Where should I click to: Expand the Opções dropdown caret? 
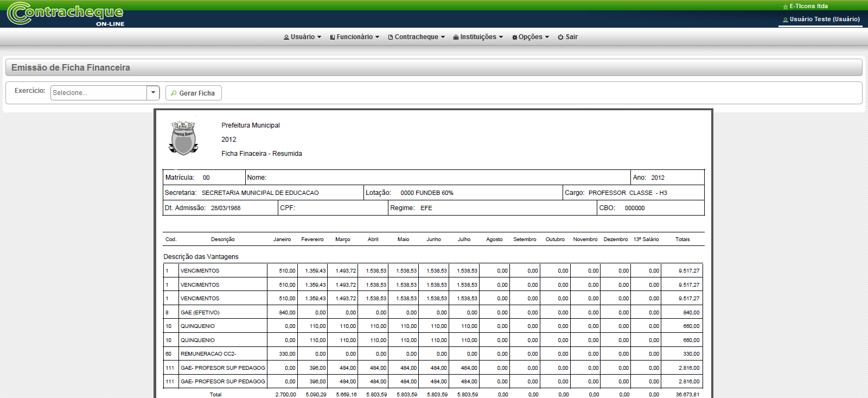tap(547, 37)
